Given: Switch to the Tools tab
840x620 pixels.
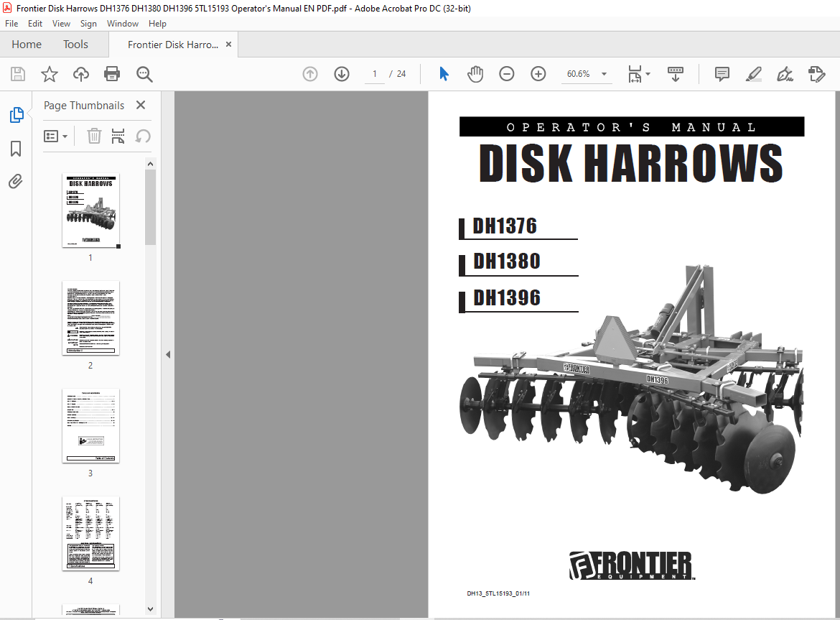Looking at the screenshot, I should pyautogui.click(x=75, y=45).
